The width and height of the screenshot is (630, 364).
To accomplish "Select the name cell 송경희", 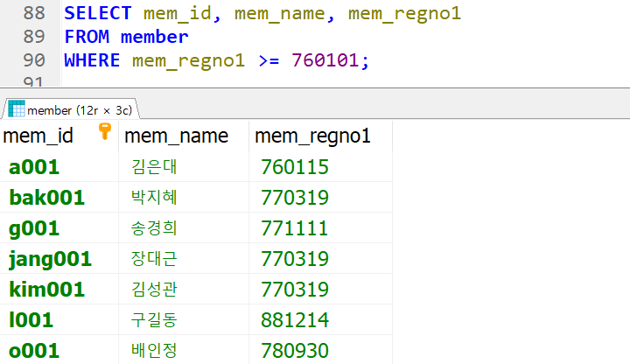I will (x=184, y=227).
